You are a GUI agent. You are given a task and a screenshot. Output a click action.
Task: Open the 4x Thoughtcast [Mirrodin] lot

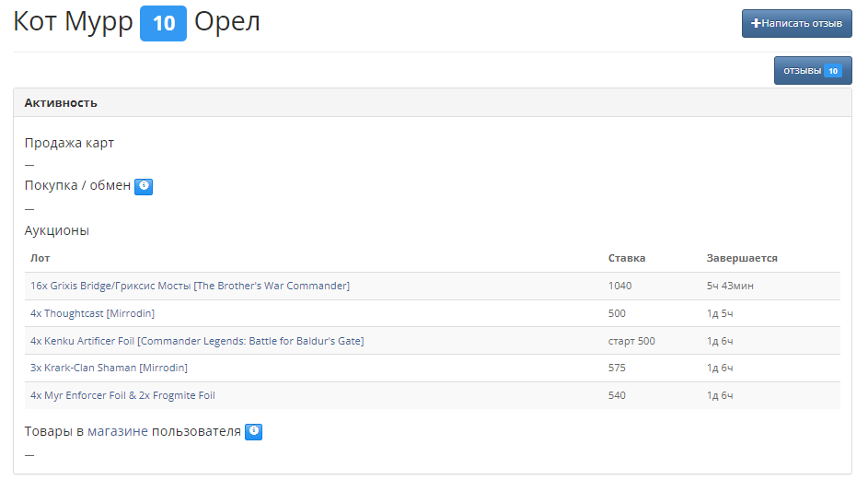pyautogui.click(x=92, y=314)
